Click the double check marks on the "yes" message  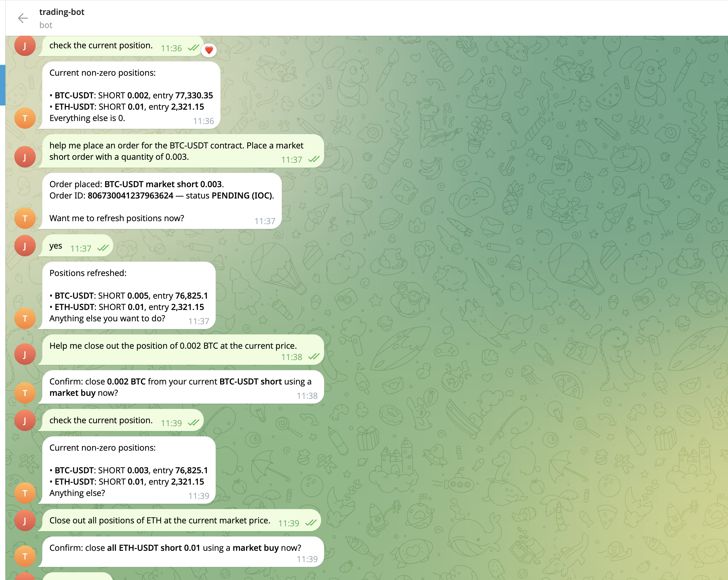point(103,248)
